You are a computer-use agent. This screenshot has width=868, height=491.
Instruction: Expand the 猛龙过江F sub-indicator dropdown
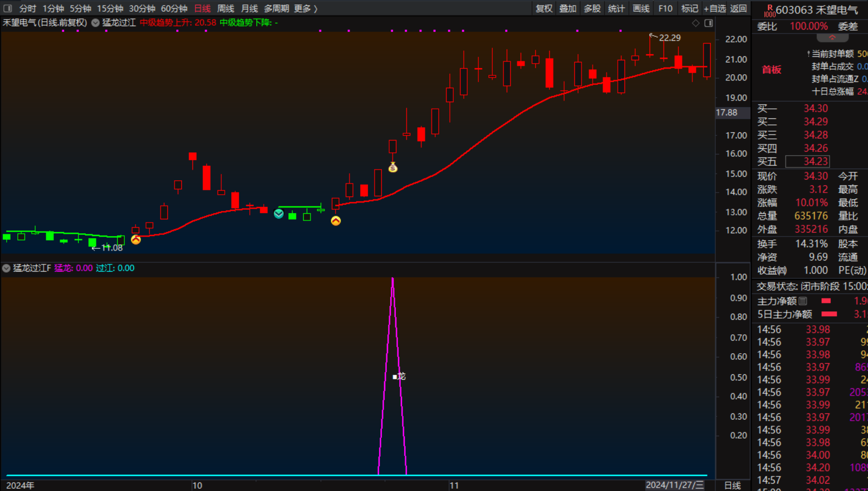pos(6,268)
